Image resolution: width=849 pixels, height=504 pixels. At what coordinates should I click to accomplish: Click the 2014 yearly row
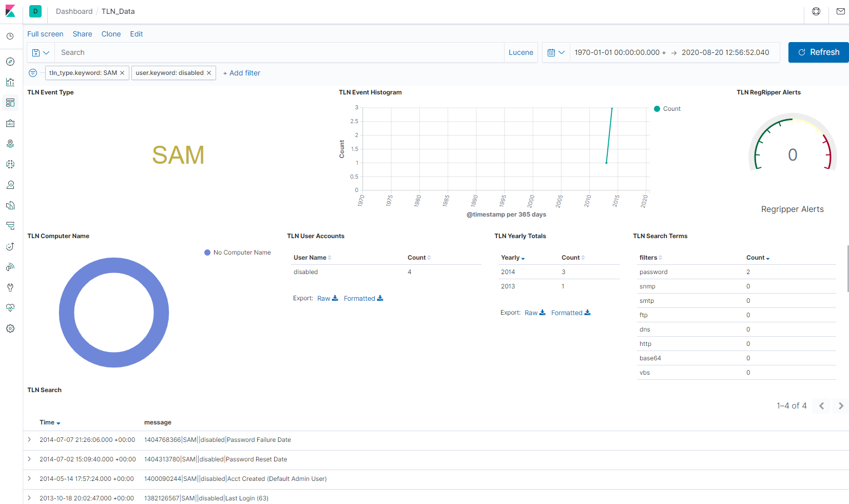[558, 272]
